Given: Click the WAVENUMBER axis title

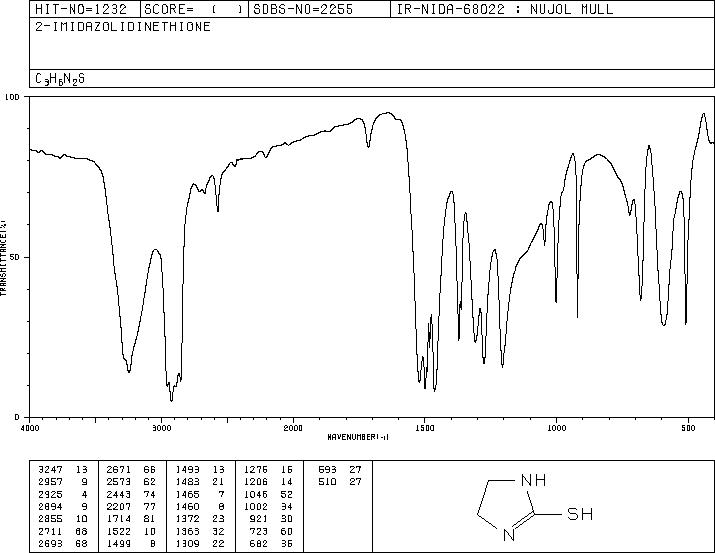Looking at the screenshot, I should [x=358, y=437].
